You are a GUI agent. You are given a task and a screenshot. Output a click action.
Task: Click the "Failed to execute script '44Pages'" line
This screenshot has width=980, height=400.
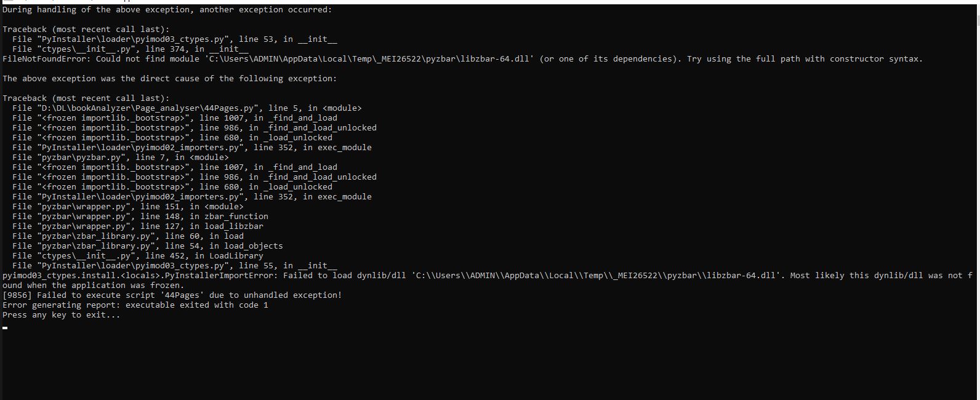coord(172,295)
